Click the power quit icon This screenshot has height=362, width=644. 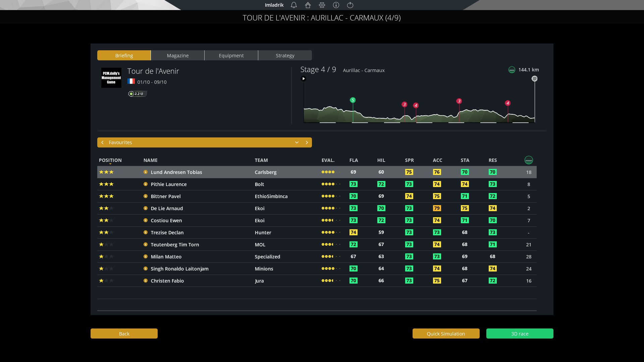coord(350,5)
